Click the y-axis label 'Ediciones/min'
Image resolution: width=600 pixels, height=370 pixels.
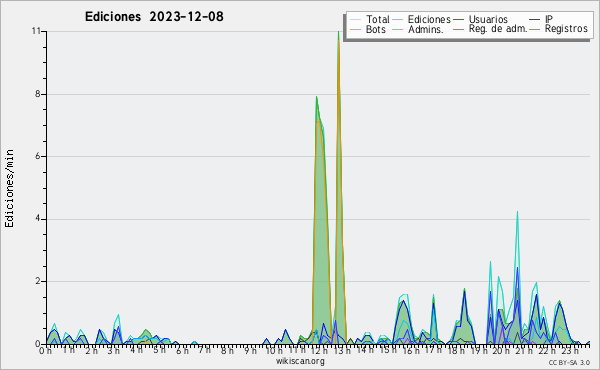pyautogui.click(x=9, y=188)
